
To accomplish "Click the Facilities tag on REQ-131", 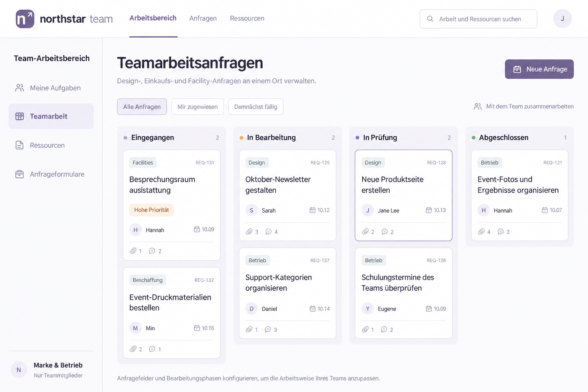I will click(143, 163).
